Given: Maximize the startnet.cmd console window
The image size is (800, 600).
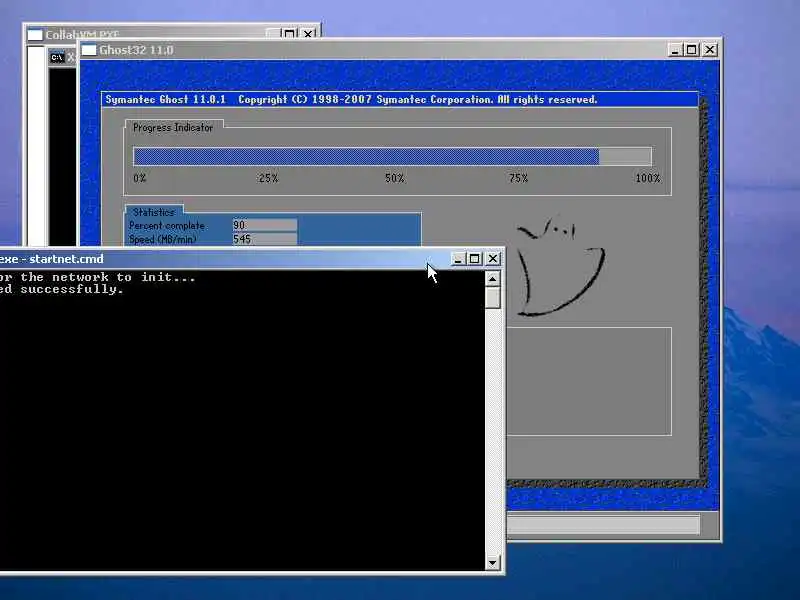Looking at the screenshot, I should pos(474,259).
